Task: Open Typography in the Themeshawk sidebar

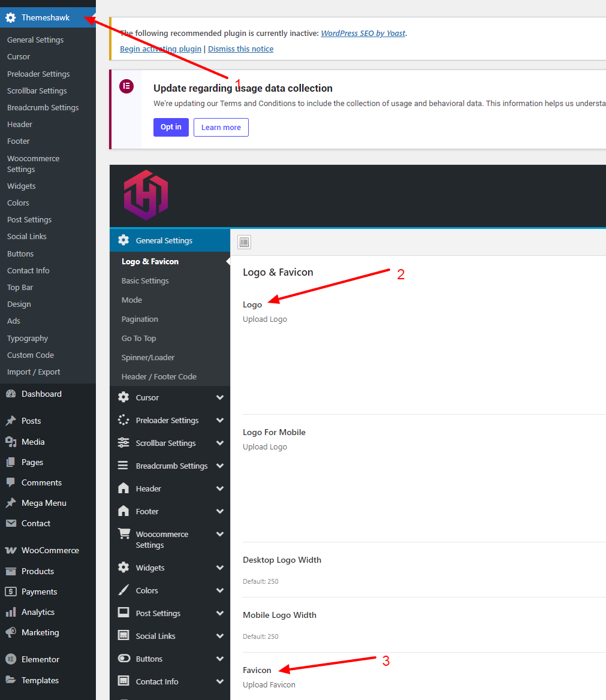Action: 28,338
